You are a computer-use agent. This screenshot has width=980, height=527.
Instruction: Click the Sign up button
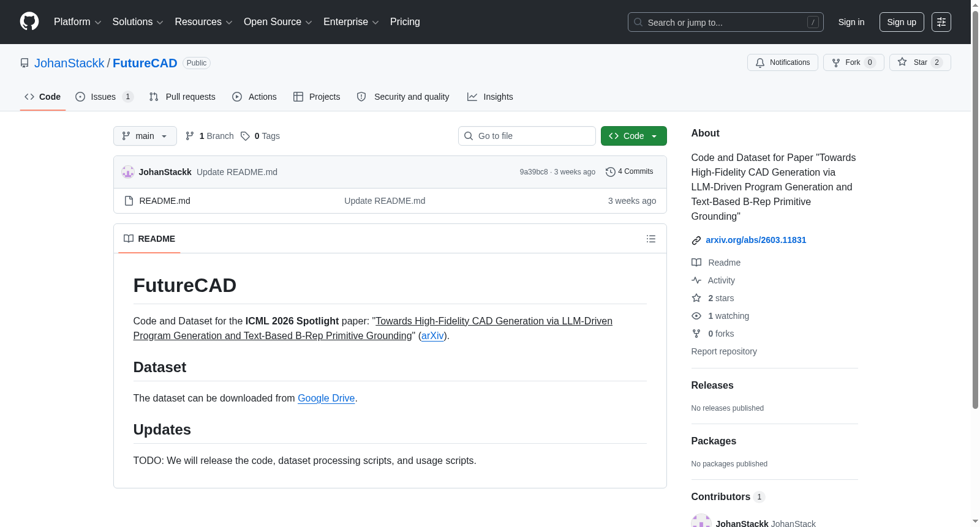pos(902,22)
